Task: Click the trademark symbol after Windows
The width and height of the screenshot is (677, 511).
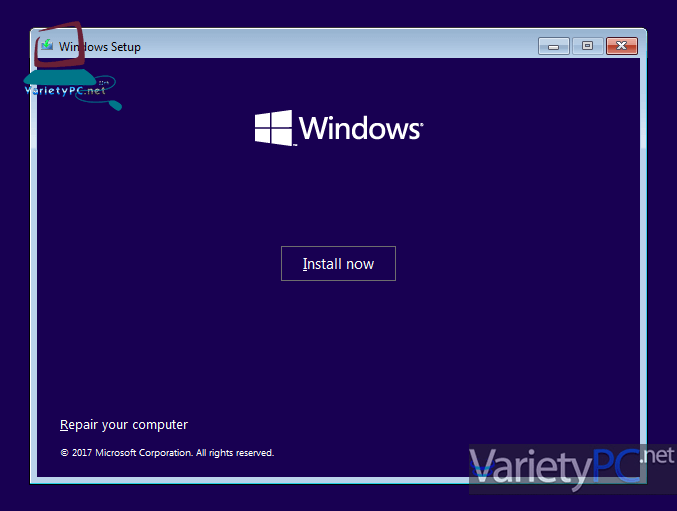Action: tap(422, 125)
